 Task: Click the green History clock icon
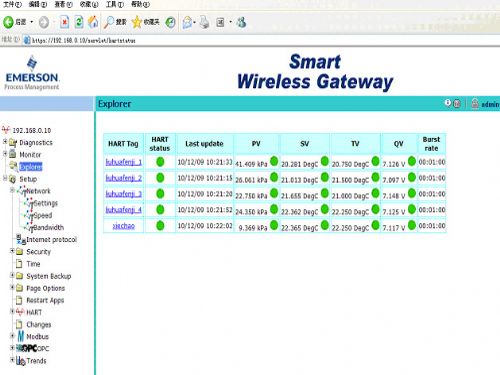pos(170,22)
